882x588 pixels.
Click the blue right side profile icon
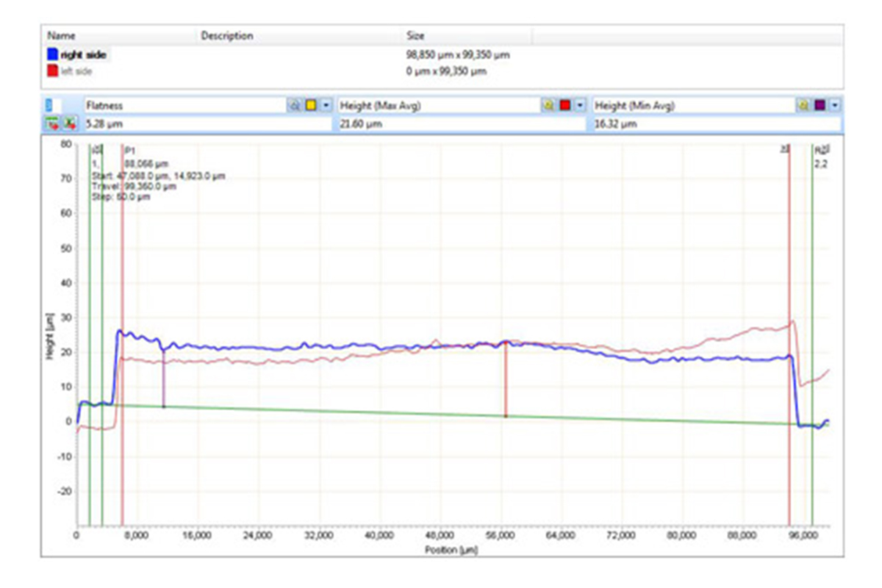tap(52, 54)
